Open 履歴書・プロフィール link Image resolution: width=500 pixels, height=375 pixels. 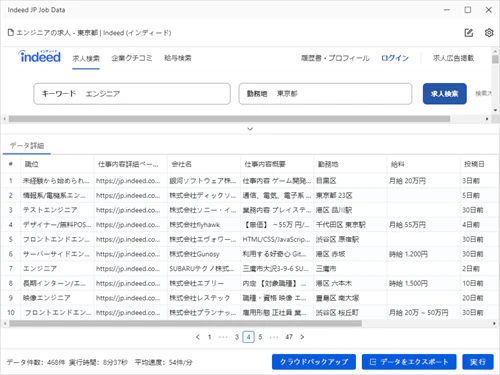tap(335, 58)
